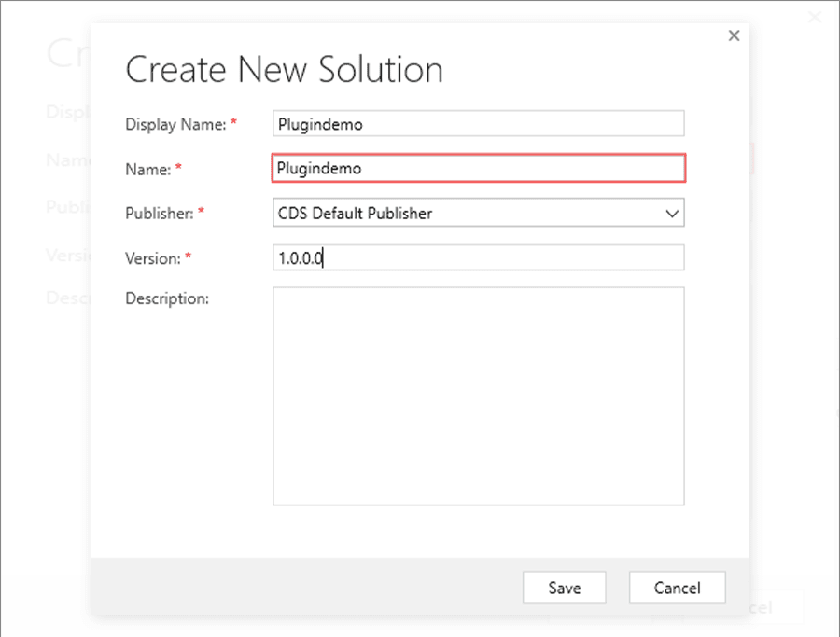
Task: Click the "Description:" field label
Action: [167, 298]
